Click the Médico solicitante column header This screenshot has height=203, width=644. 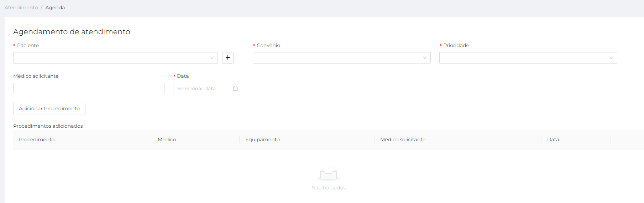click(x=403, y=139)
